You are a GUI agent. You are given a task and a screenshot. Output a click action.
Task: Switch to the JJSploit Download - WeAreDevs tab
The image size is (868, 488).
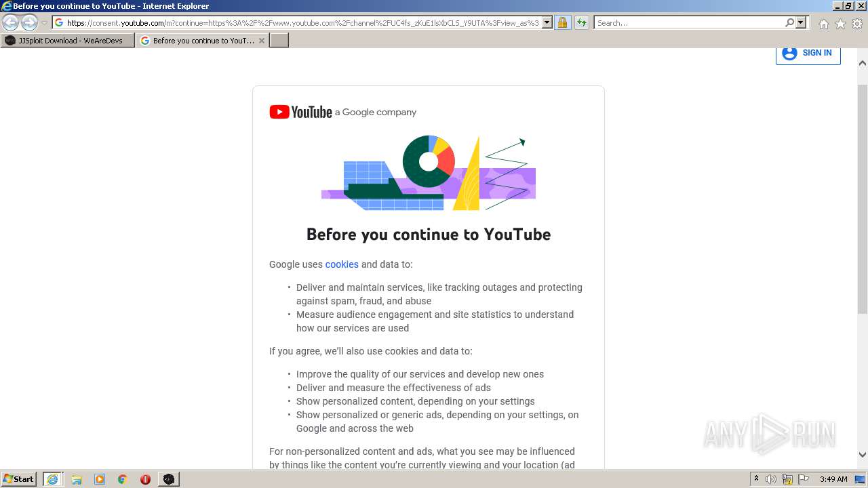click(68, 41)
